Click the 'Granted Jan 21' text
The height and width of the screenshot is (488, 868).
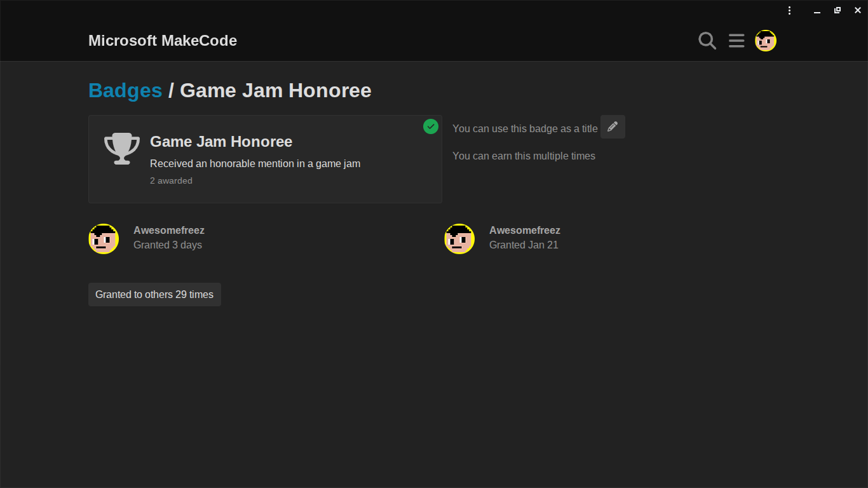(524, 245)
